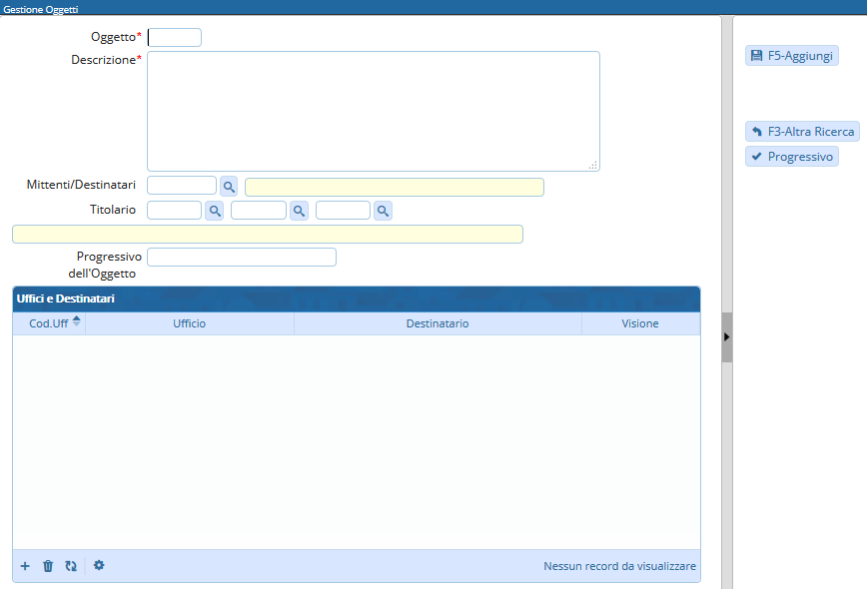Image resolution: width=868 pixels, height=591 pixels.
Task: Click the Progressivo dell'Oggetto field
Action: (241, 258)
